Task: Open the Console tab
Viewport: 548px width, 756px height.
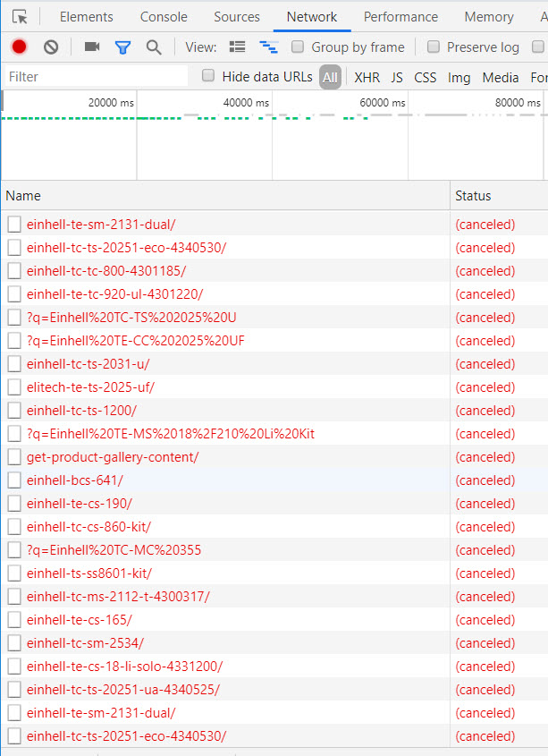Action: [164, 17]
